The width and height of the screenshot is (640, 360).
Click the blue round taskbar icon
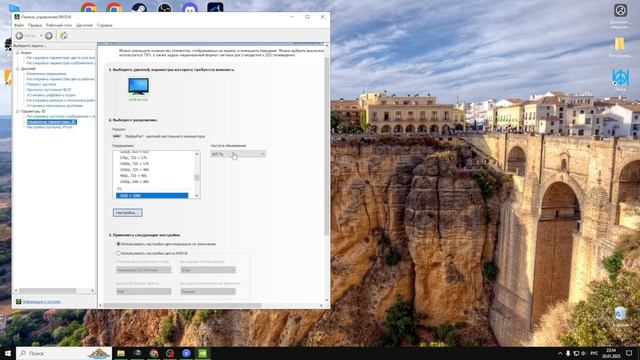point(187,353)
